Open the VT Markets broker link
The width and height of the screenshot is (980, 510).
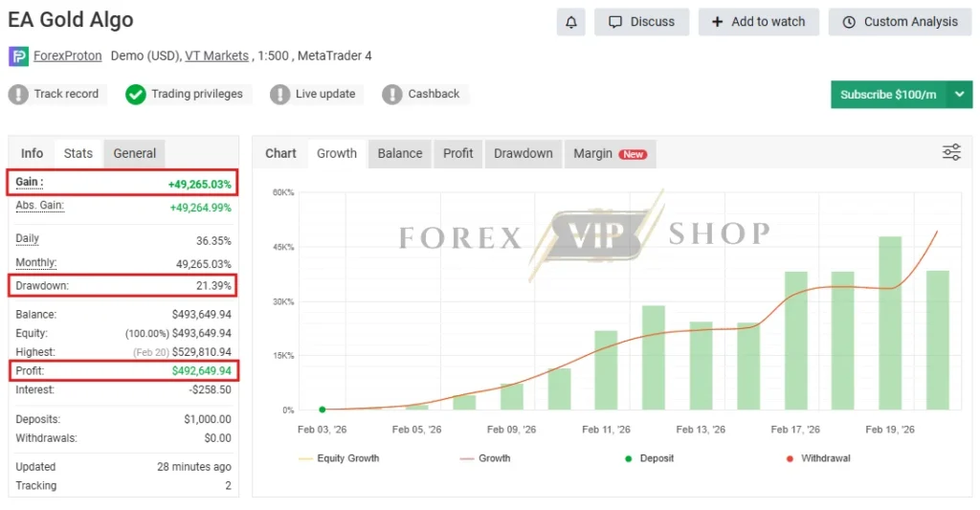(216, 55)
